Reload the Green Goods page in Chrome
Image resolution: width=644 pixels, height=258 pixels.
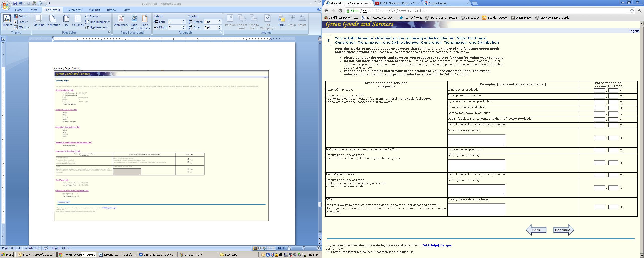(340, 11)
